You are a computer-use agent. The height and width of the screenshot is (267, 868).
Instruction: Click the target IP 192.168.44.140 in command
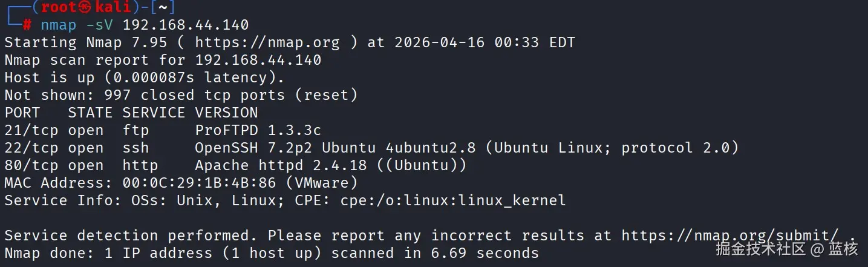point(186,25)
